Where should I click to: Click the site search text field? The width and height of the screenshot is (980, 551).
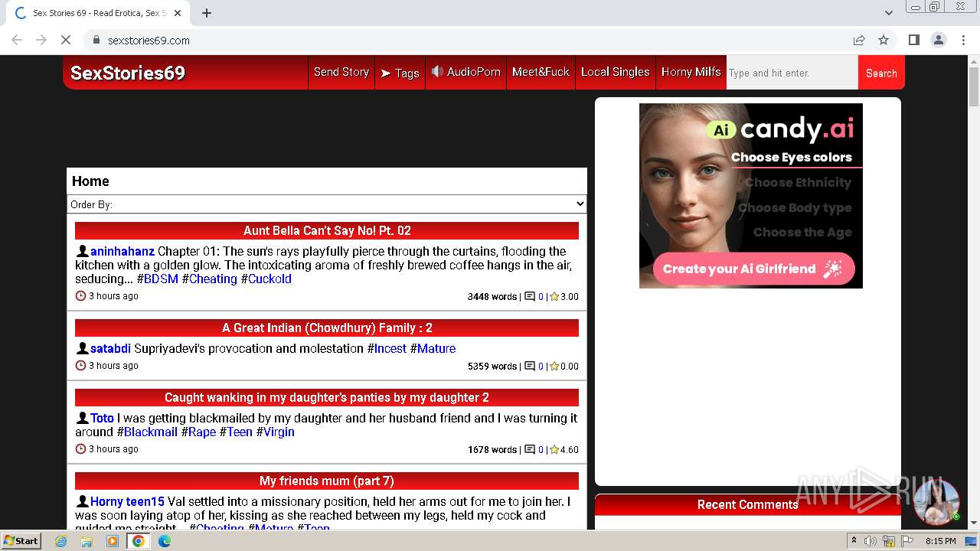click(792, 73)
